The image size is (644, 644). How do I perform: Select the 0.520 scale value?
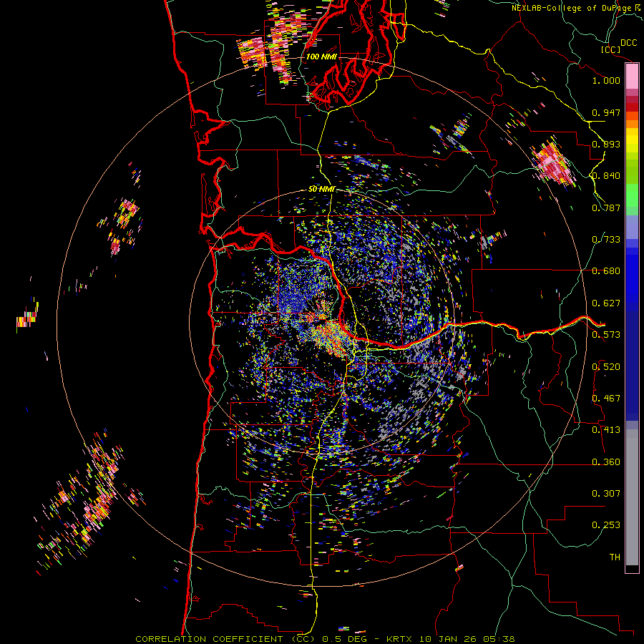click(x=606, y=367)
